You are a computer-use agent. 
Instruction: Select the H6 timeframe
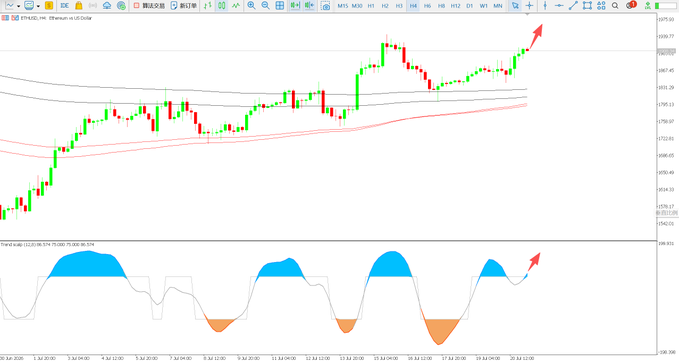tap(427, 6)
